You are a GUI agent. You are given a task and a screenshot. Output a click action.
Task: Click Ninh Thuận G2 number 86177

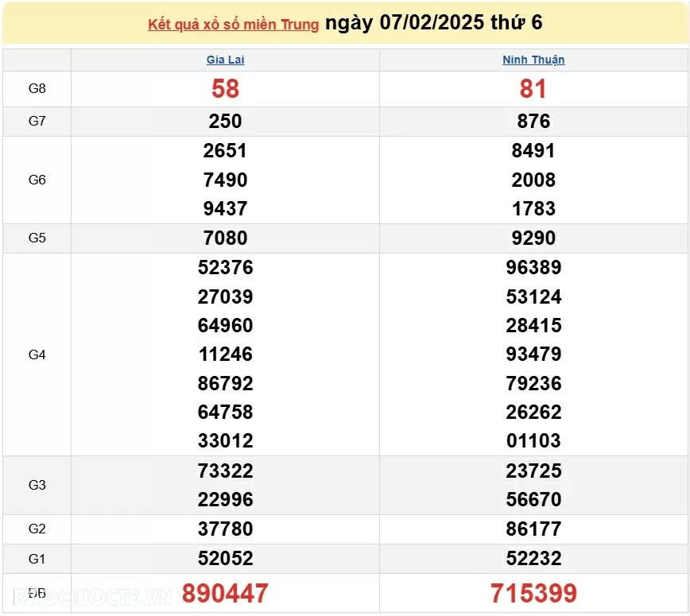pos(533,529)
